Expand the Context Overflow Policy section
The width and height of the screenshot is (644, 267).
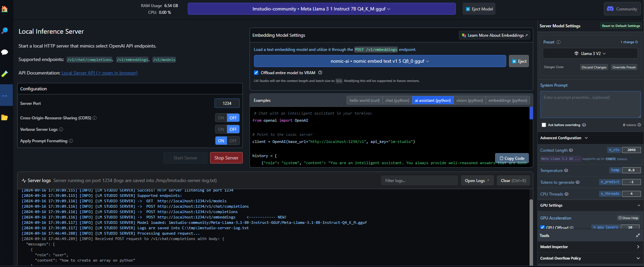(590, 258)
